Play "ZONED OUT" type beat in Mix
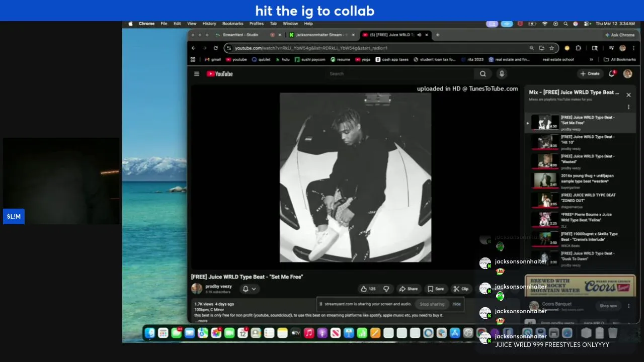This screenshot has width=644, height=362. (579, 201)
